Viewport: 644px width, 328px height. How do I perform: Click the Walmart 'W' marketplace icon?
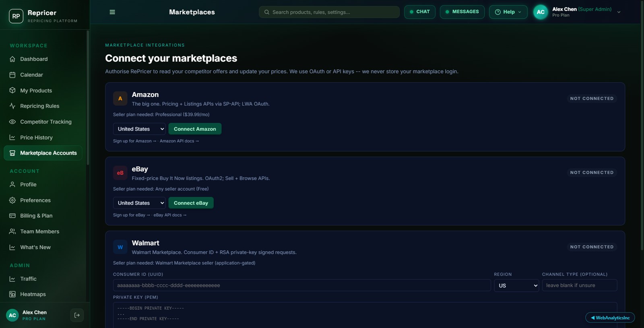point(120,247)
